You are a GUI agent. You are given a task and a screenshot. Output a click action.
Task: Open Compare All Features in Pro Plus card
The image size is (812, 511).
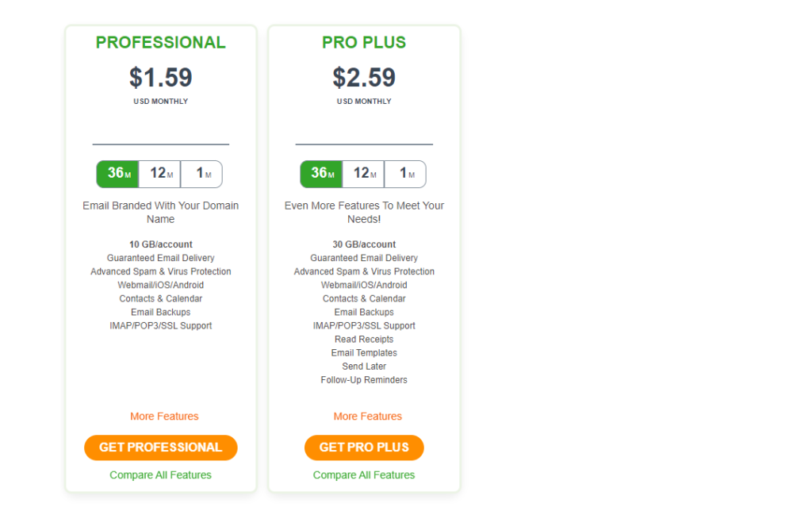pyautogui.click(x=364, y=474)
